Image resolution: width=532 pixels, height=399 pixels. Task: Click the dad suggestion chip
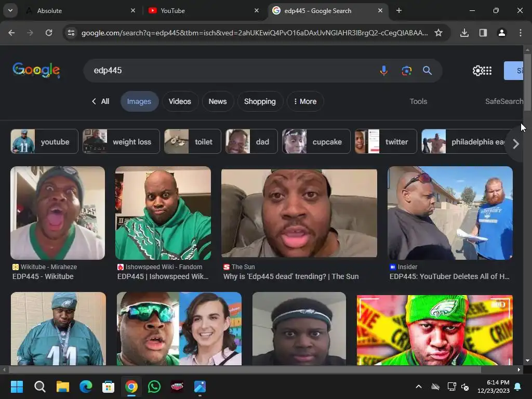point(251,141)
